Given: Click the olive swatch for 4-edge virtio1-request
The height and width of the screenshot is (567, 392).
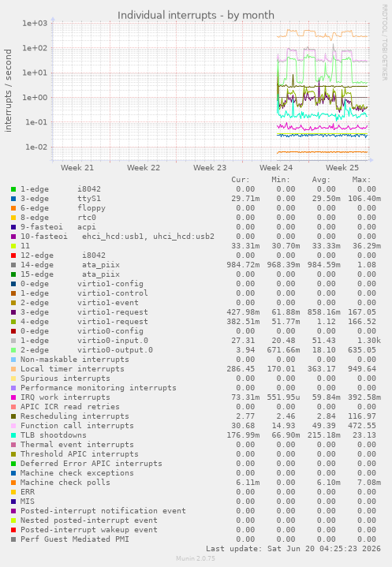Looking at the screenshot, I should point(13,322).
